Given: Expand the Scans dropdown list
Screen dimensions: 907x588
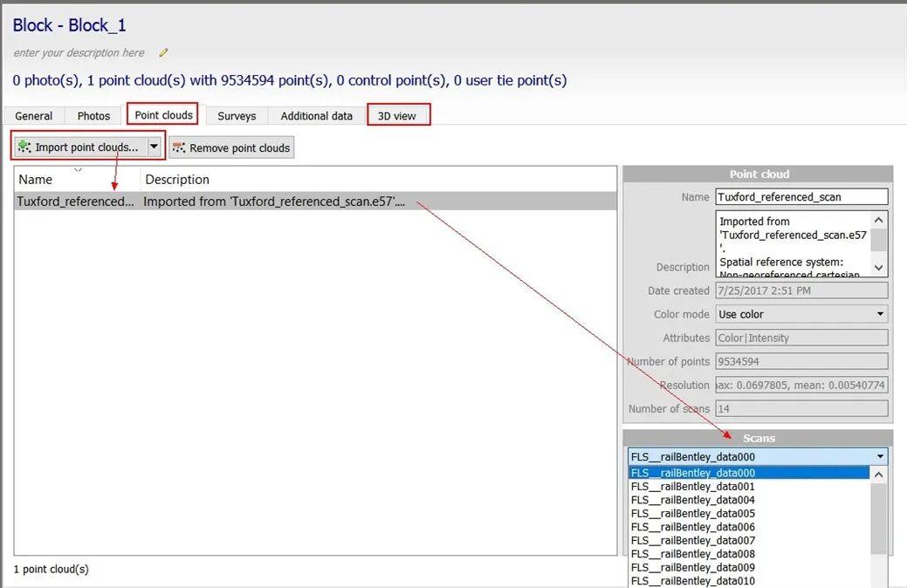Looking at the screenshot, I should coord(880,455).
